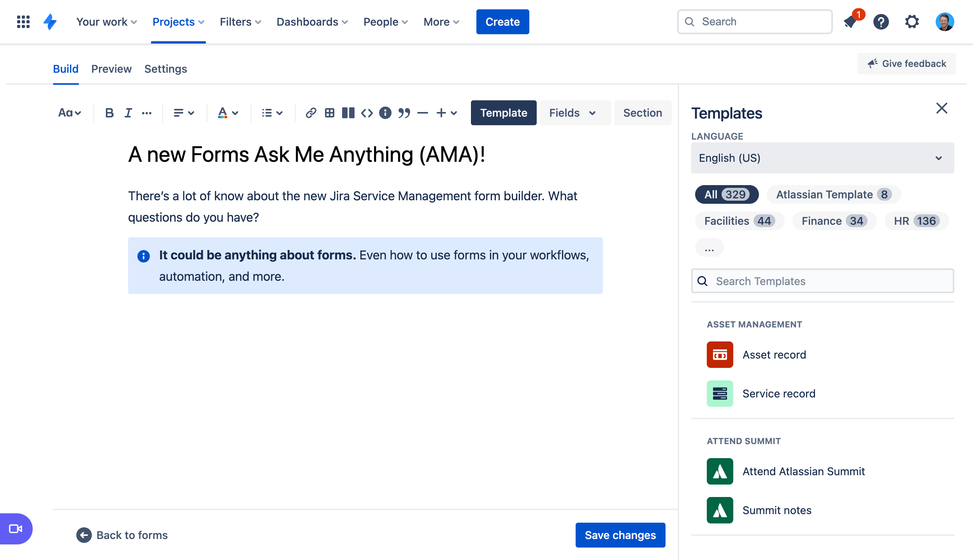This screenshot has height=560, width=973.
Task: Open the Projects menu
Action: pyautogui.click(x=178, y=22)
